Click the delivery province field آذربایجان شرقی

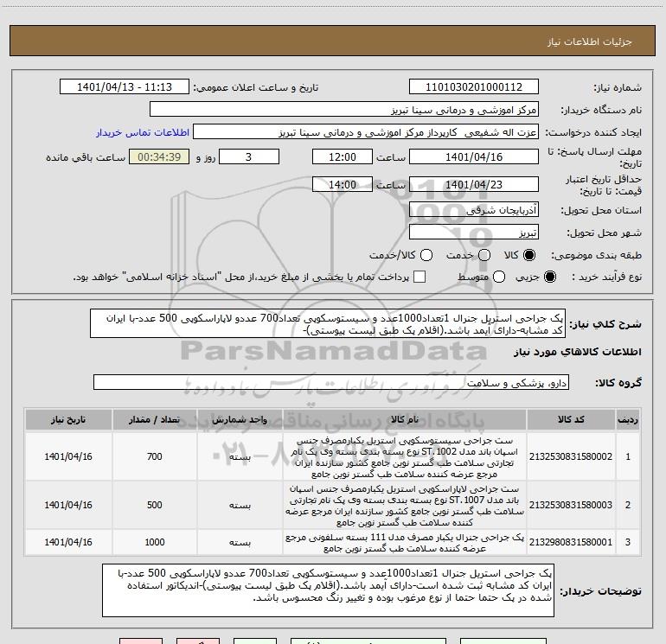pos(474,210)
